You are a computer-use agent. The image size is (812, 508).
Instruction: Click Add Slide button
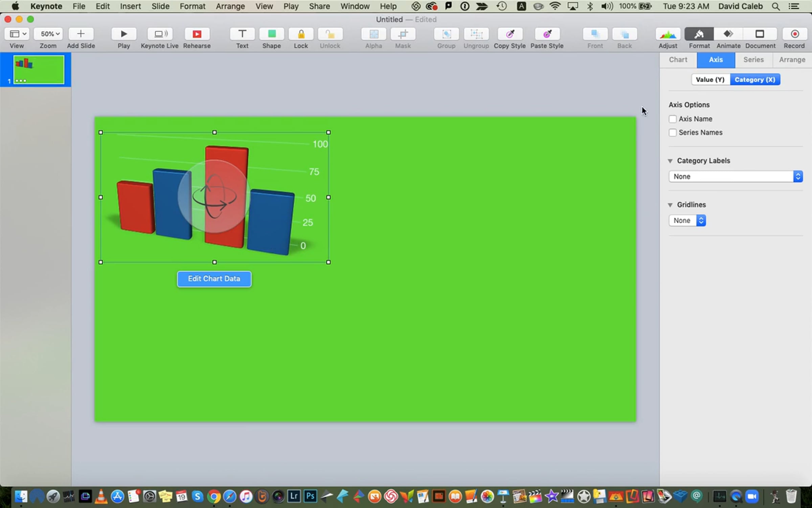tap(81, 34)
